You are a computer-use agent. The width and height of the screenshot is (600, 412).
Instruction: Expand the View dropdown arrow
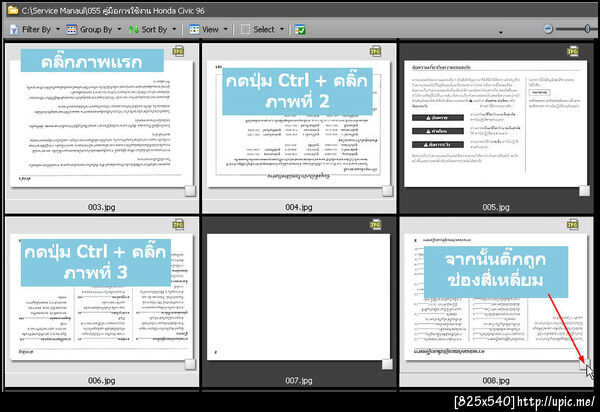pos(225,29)
